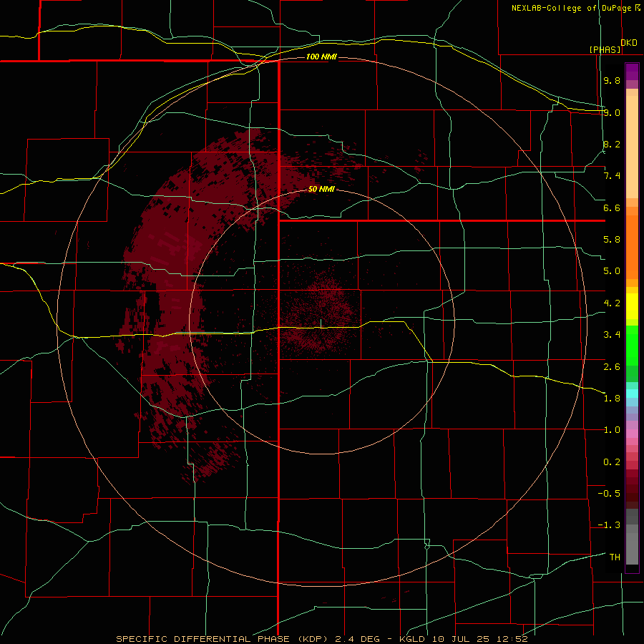Pick the cyan band in color bar
This screenshot has width=644, height=644.
[x=632, y=394]
